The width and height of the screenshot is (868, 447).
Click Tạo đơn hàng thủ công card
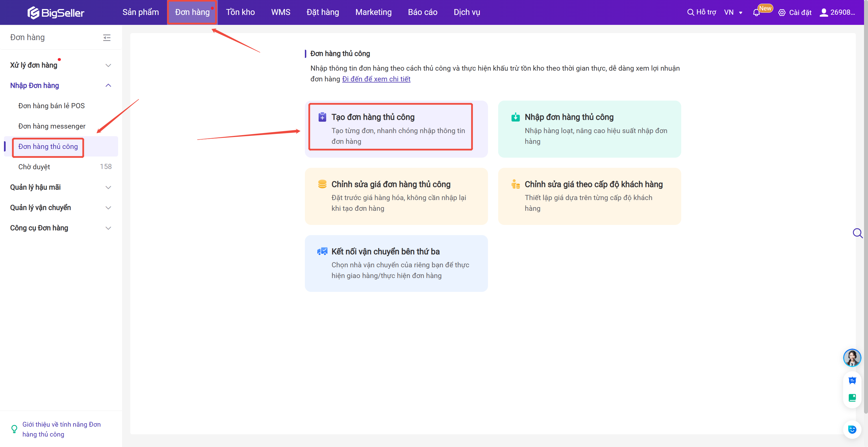point(390,127)
